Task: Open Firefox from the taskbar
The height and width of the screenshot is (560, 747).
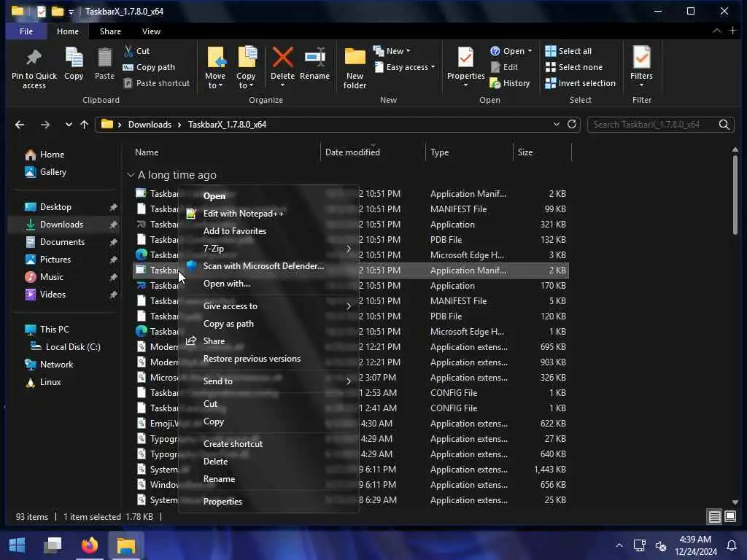Action: click(89, 545)
